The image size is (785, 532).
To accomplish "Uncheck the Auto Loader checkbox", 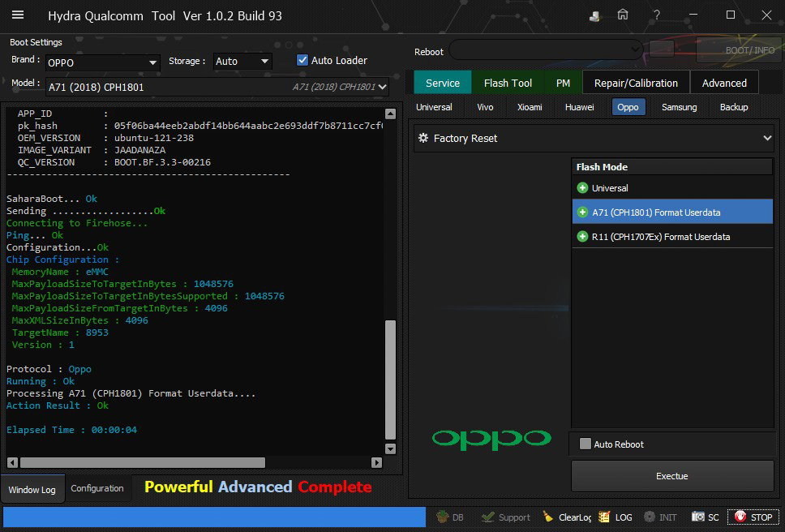I will pyautogui.click(x=302, y=60).
